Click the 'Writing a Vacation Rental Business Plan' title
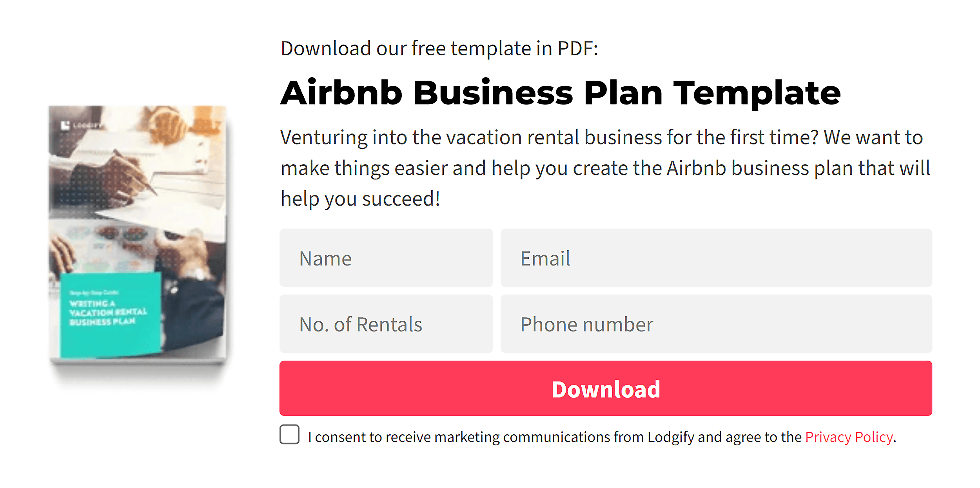This screenshot has width=980, height=488. tap(103, 313)
